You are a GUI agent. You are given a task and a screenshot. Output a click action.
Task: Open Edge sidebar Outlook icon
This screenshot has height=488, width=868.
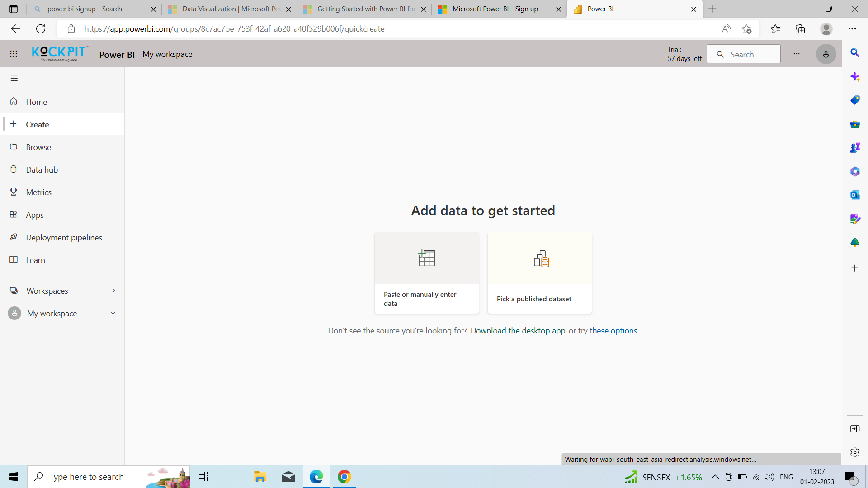pos(854,195)
